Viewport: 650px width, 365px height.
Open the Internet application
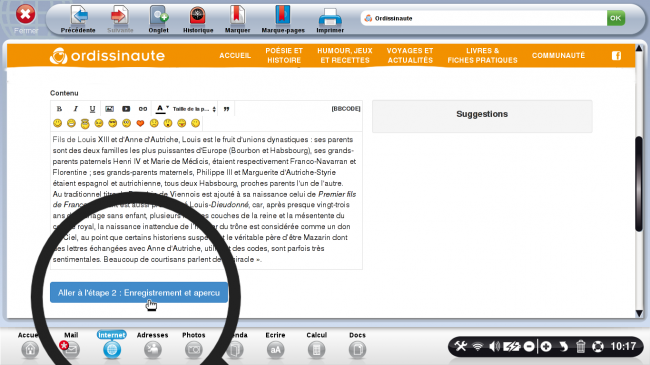click(x=112, y=346)
